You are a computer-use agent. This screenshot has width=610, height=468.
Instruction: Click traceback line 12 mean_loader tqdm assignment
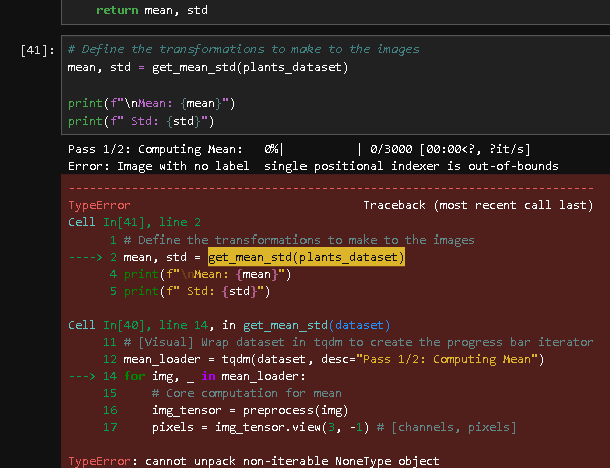tap(334, 359)
